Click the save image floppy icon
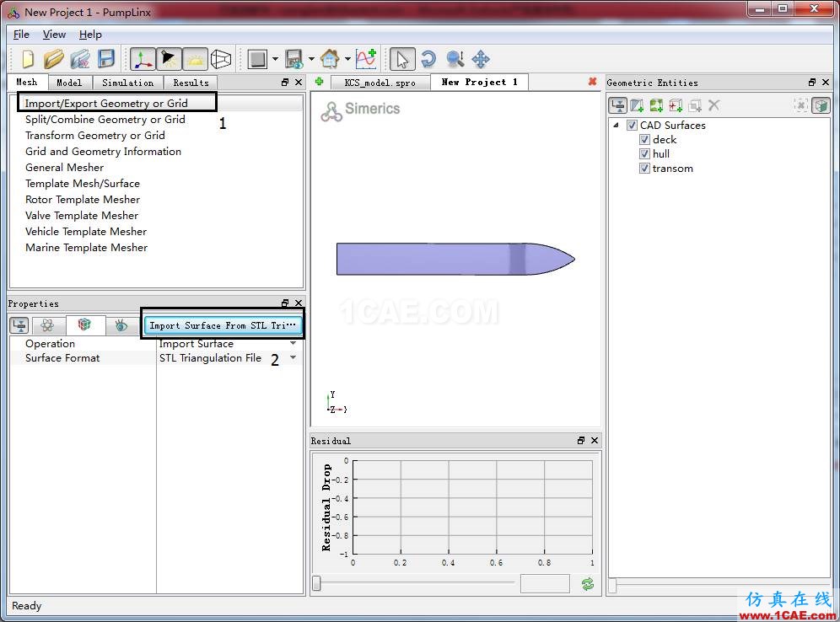The image size is (840, 622). click(294, 59)
